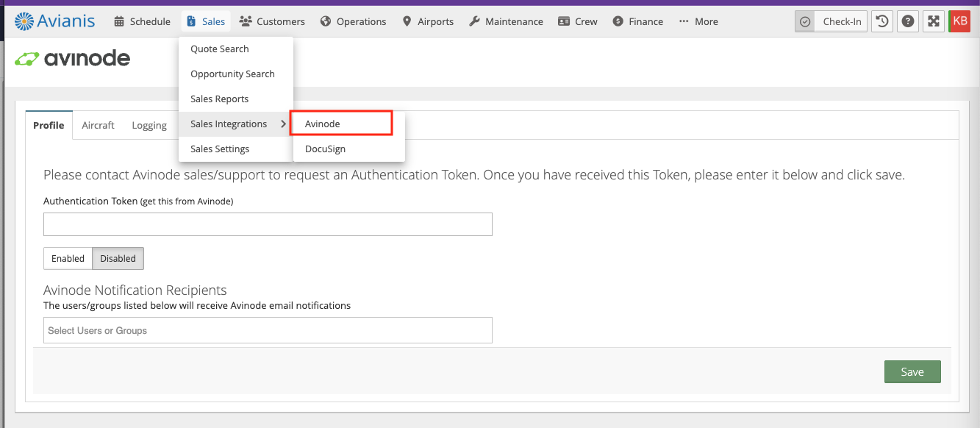Switch to the Aircraft tab

tap(98, 125)
